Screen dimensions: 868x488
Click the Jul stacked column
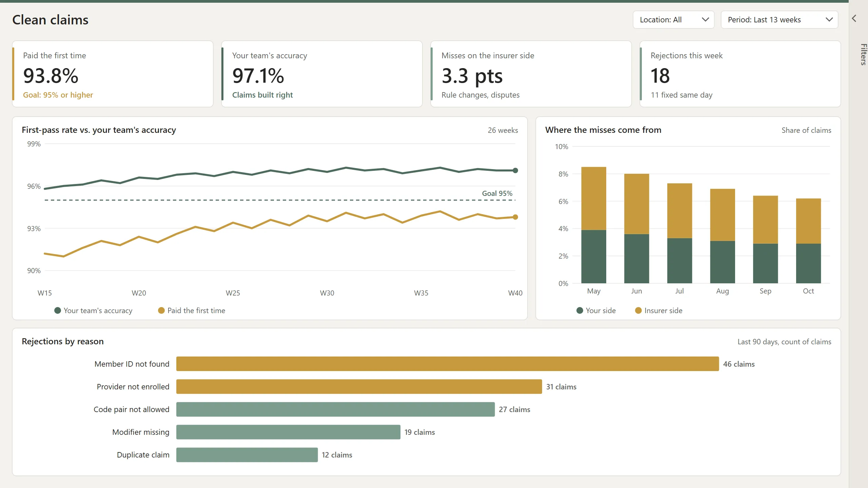click(x=679, y=233)
